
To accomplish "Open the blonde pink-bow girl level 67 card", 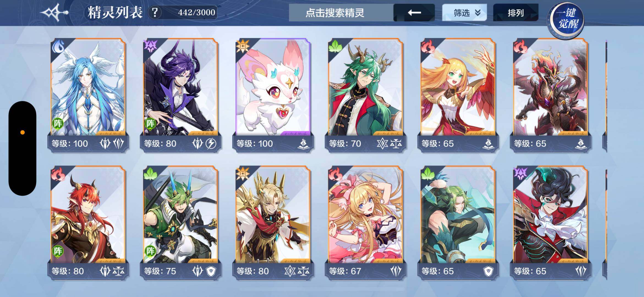I will click(x=366, y=223).
